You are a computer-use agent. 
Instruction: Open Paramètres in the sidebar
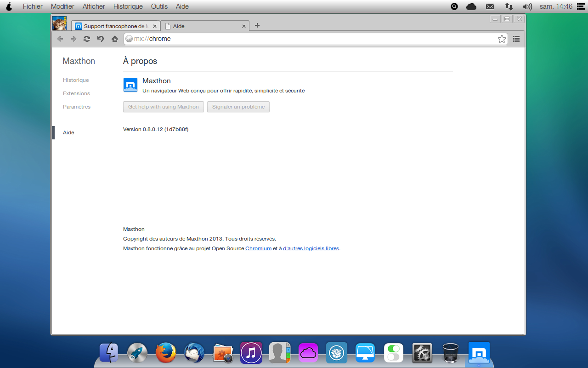pos(77,107)
